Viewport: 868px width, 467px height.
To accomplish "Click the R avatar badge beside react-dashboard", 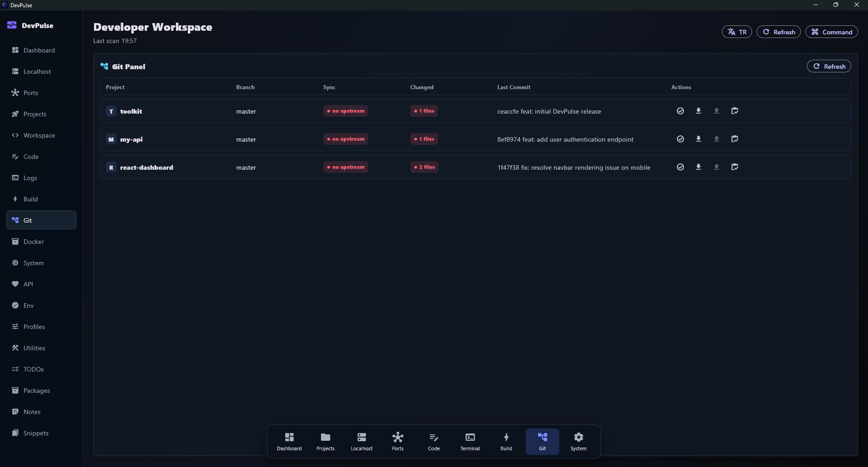I will click(111, 167).
